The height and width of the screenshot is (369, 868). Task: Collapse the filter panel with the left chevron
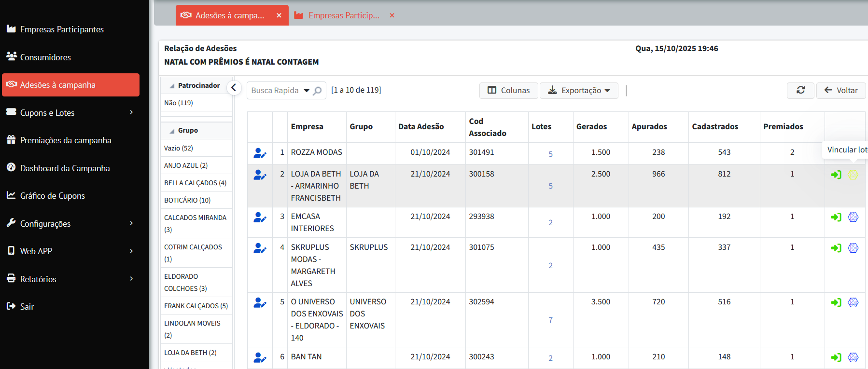[x=234, y=88]
